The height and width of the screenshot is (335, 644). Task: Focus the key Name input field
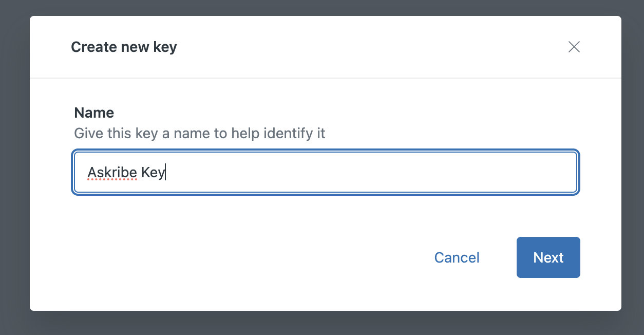(x=326, y=173)
